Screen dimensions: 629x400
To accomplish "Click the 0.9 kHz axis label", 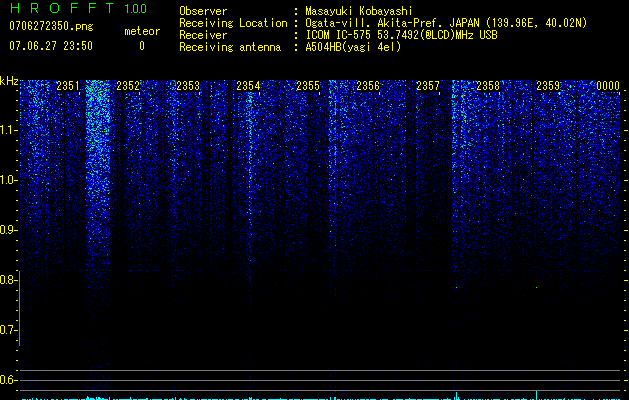I will coord(7,230).
